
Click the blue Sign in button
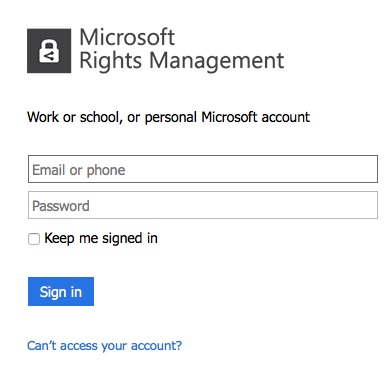click(61, 291)
